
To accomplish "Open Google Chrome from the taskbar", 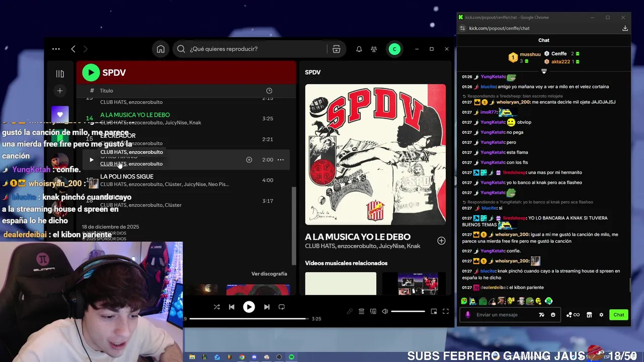I will (x=242, y=357).
